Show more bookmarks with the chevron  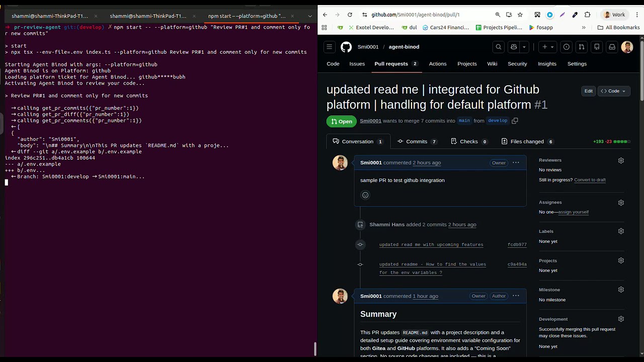click(584, 28)
